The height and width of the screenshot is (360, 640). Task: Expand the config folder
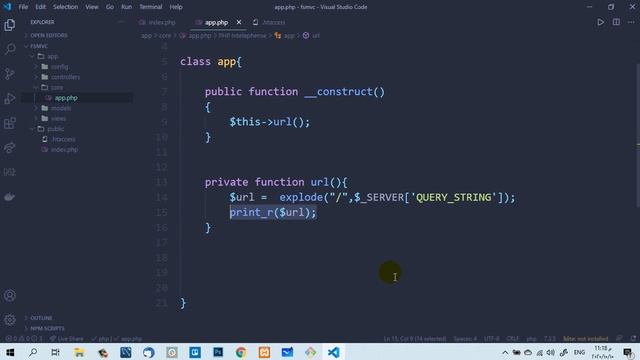[60, 67]
